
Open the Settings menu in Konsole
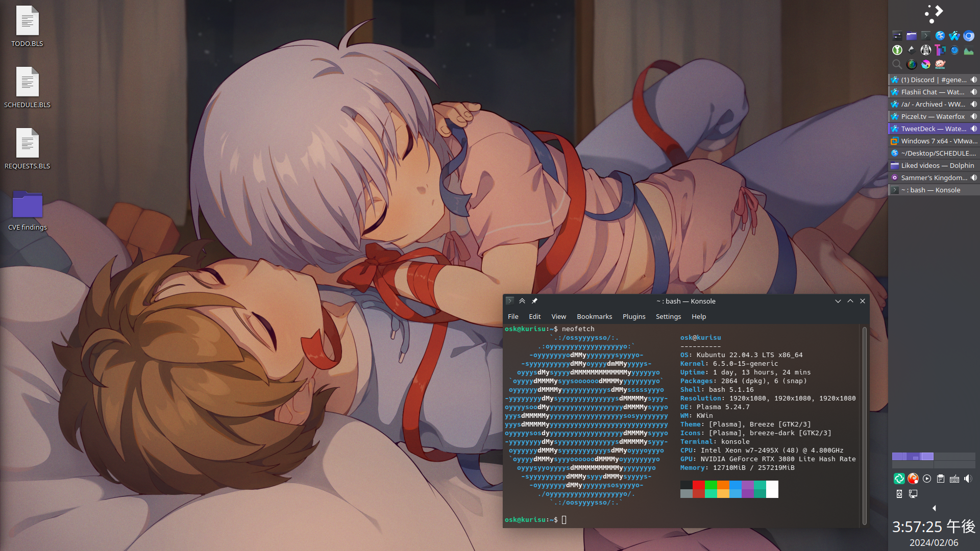point(669,316)
